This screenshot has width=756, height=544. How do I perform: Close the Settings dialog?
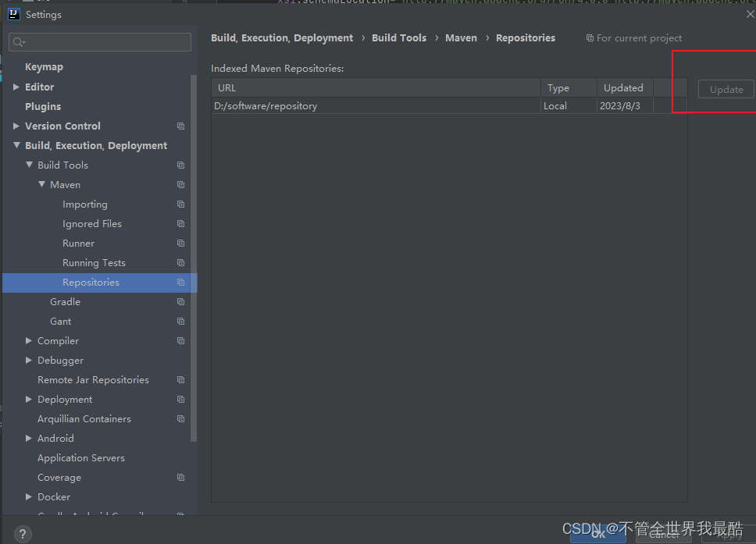pos(751,15)
